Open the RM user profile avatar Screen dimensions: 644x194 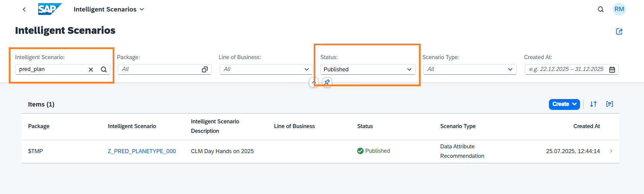tap(619, 9)
